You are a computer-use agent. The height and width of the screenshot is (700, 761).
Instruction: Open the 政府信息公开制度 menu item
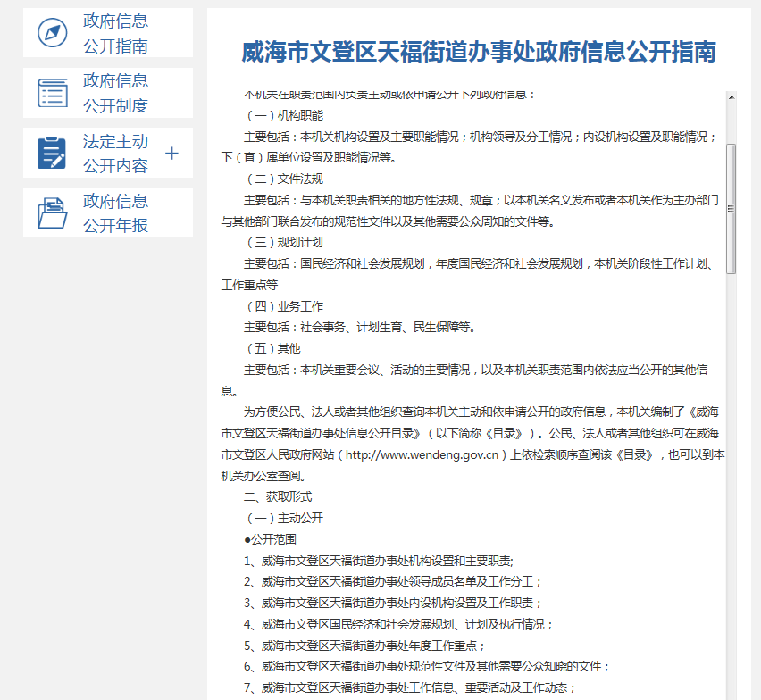pyautogui.click(x=115, y=93)
